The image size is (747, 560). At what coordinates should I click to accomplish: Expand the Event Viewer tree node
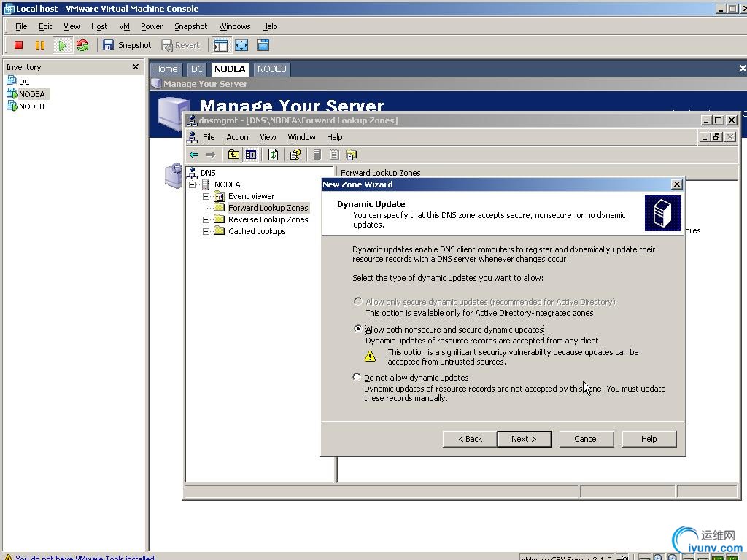[206, 196]
